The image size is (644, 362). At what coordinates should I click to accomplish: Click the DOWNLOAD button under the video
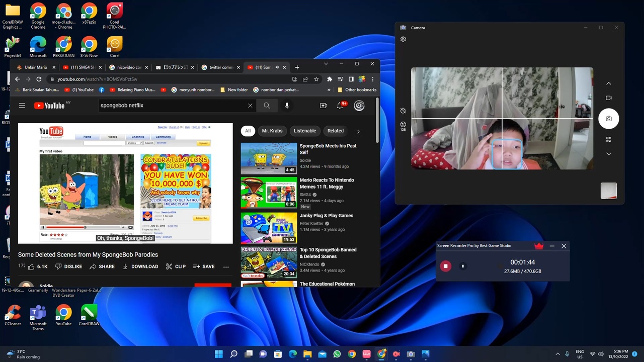click(x=140, y=266)
